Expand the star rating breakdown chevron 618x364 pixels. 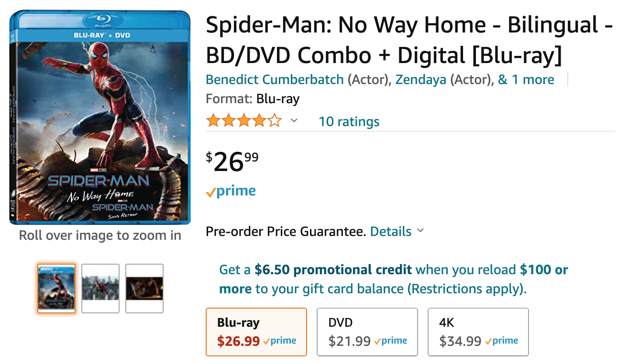point(294,121)
